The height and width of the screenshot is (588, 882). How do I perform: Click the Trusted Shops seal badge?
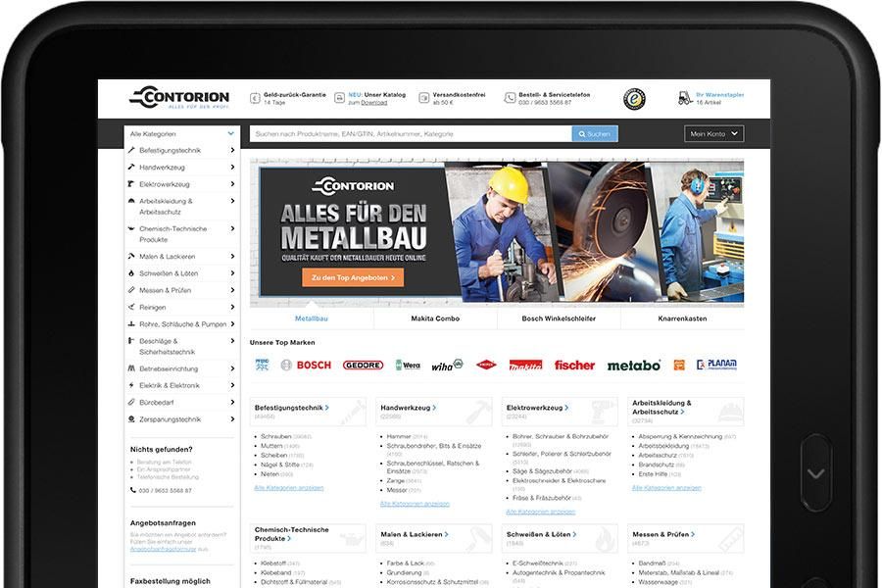pyautogui.click(x=633, y=98)
